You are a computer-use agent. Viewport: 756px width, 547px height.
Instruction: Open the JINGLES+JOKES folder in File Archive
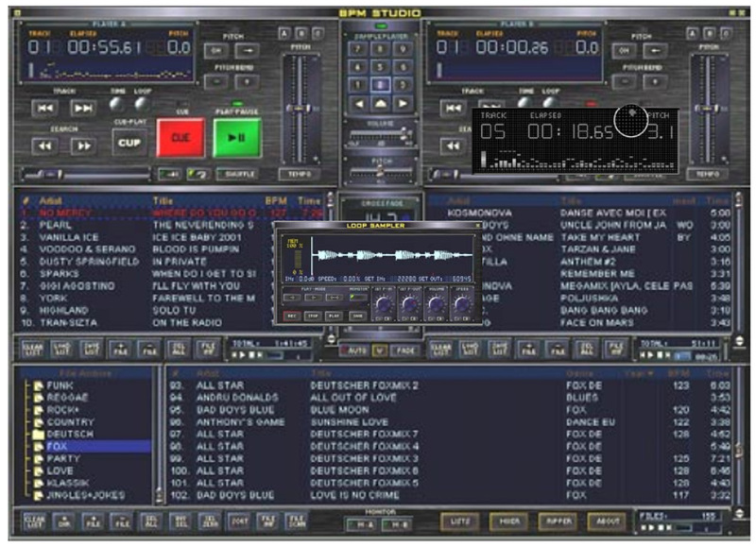pyautogui.click(x=85, y=495)
